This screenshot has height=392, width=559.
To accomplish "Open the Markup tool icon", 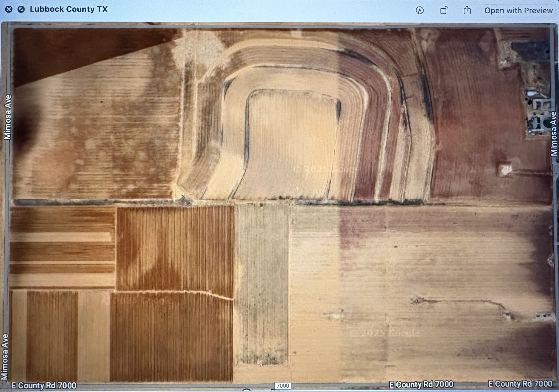I will (420, 11).
